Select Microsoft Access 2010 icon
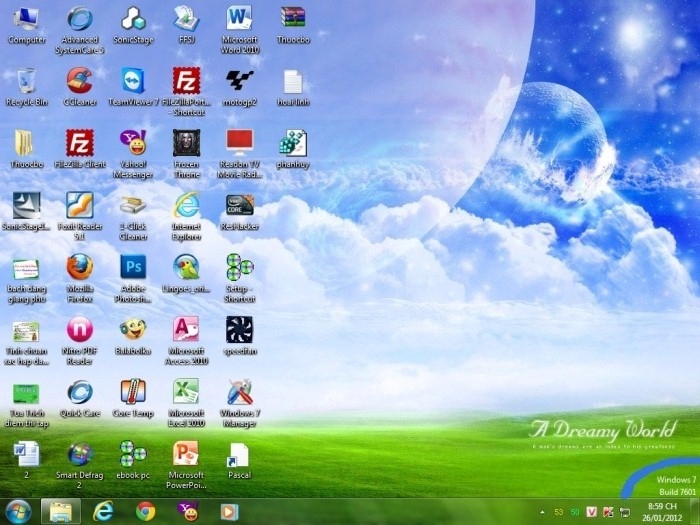Screen dimensions: 700x525 [x=186, y=340]
